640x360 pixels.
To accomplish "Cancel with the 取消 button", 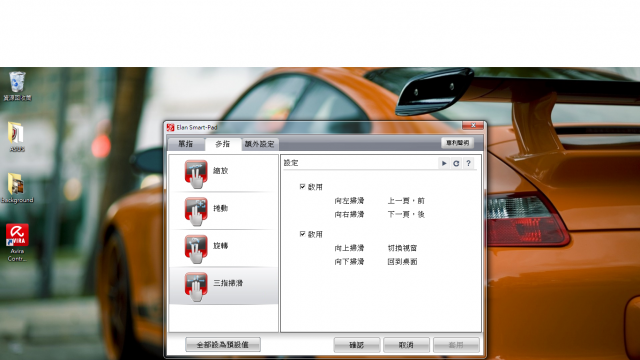I will coord(406,345).
